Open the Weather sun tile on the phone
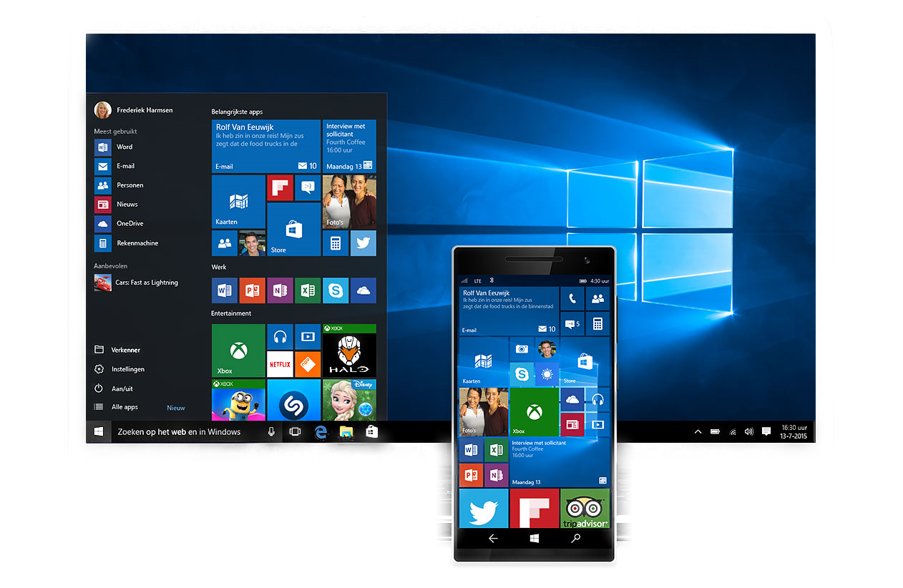The height and width of the screenshot is (588, 903). pos(547,374)
